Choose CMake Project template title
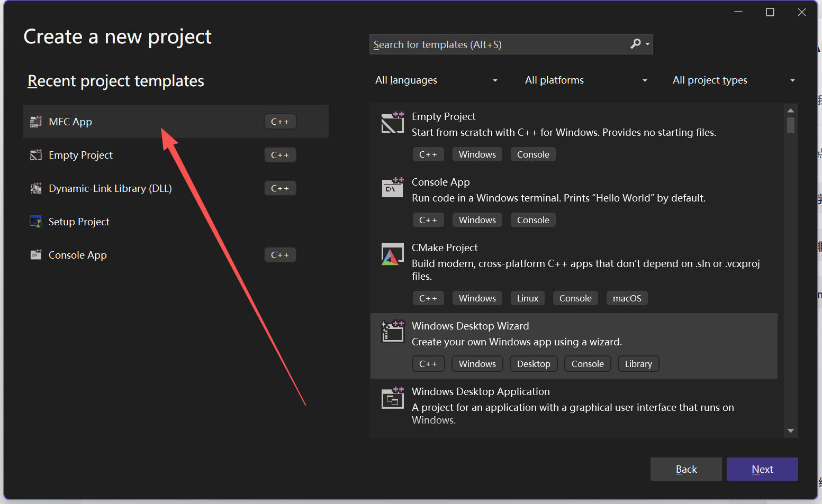822x504 pixels. (445, 248)
